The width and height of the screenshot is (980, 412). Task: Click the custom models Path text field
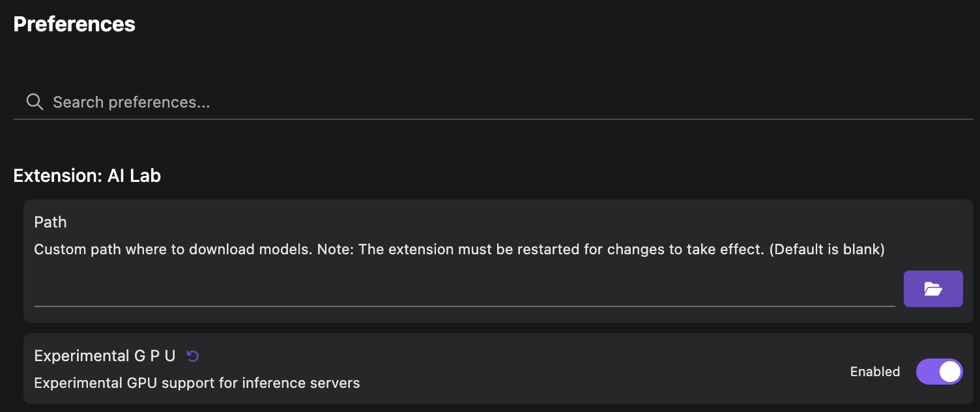pos(464,292)
